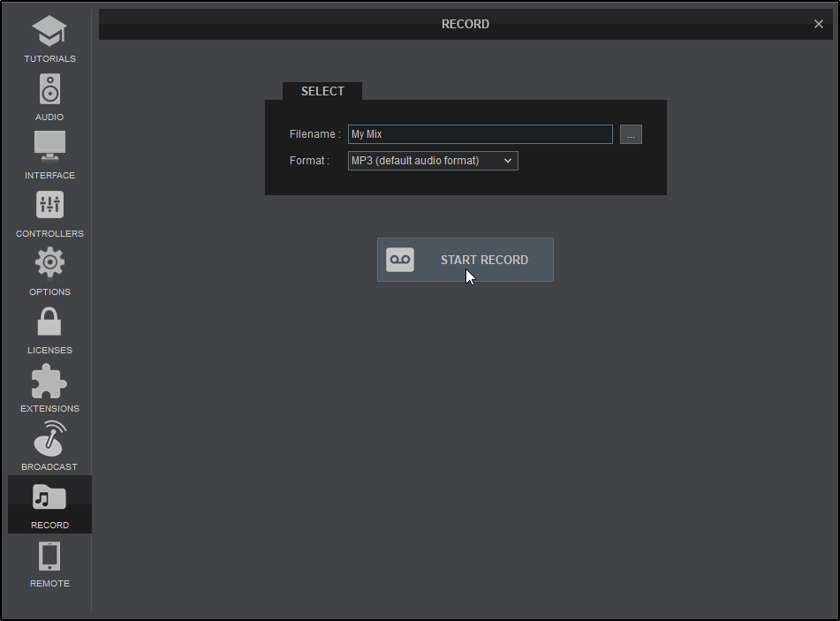Open the Remote smartphone icon
The height and width of the screenshot is (621, 840).
[49, 556]
